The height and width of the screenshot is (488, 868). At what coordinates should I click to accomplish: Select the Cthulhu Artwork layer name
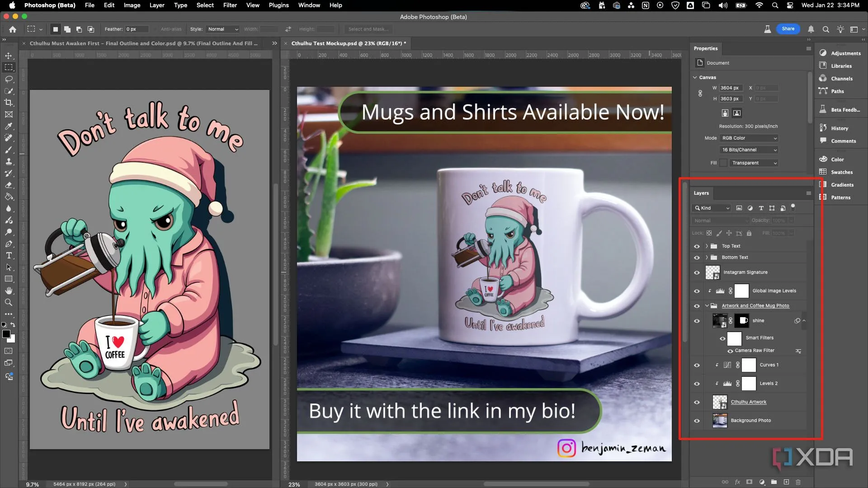tap(748, 402)
